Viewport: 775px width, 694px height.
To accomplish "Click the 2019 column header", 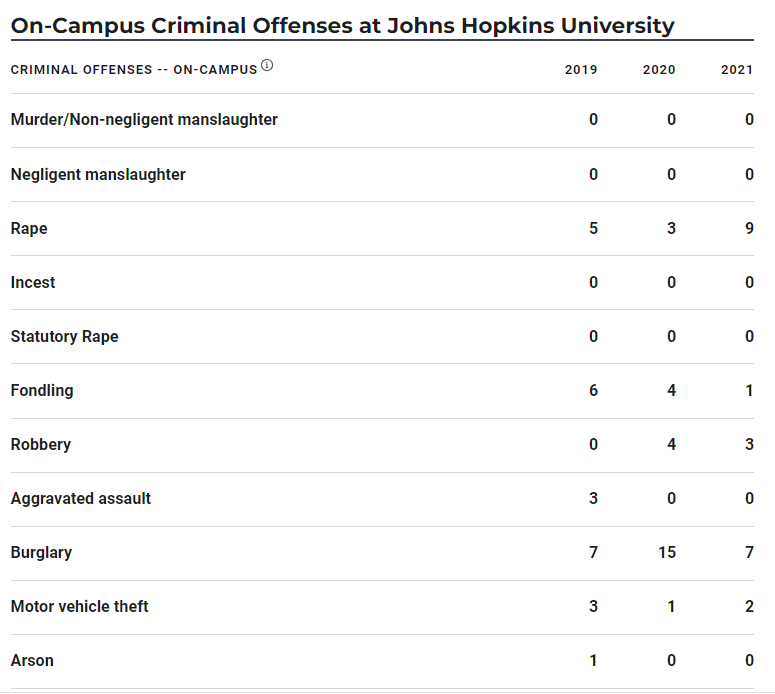I will click(x=581, y=70).
